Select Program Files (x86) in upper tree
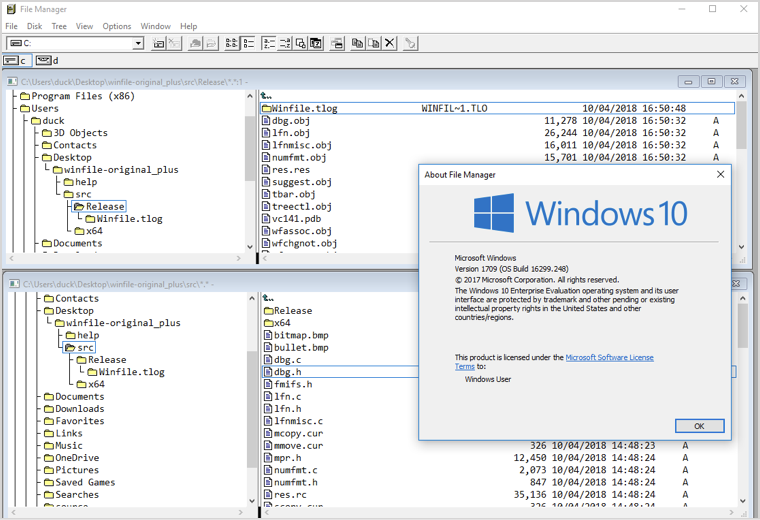 coord(78,96)
